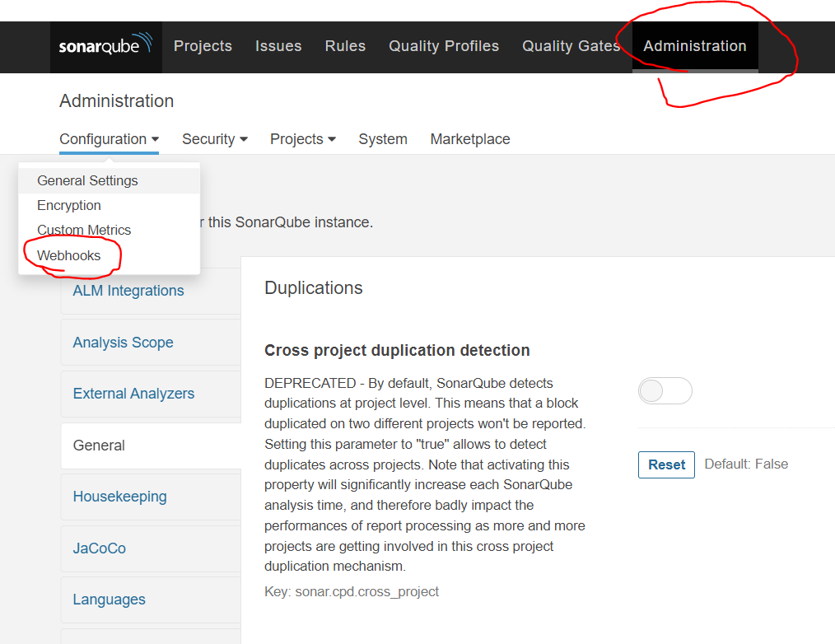The height and width of the screenshot is (644, 835).
Task: Open Languages settings category
Action: click(x=152, y=600)
